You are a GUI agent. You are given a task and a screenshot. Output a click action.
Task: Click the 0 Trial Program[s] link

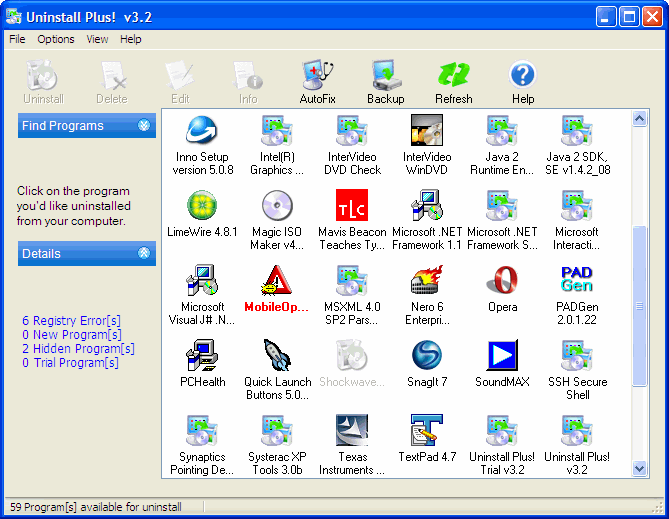click(70, 362)
